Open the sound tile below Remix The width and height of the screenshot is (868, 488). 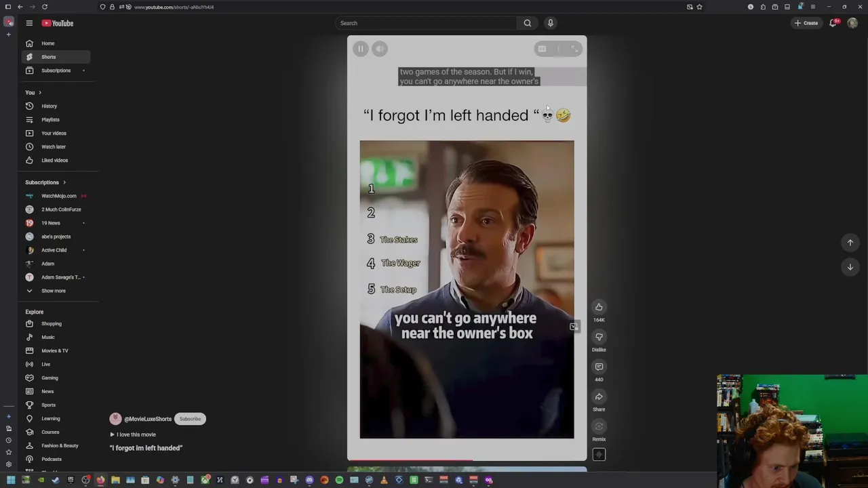tap(599, 455)
